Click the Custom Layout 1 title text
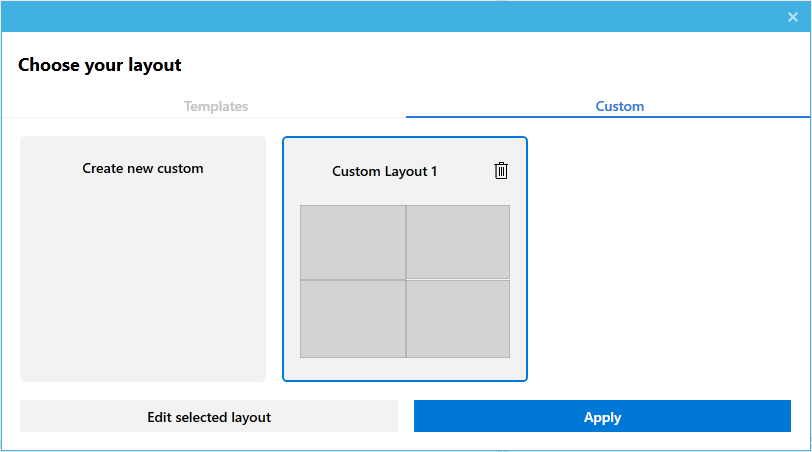The image size is (812, 452). [x=384, y=171]
